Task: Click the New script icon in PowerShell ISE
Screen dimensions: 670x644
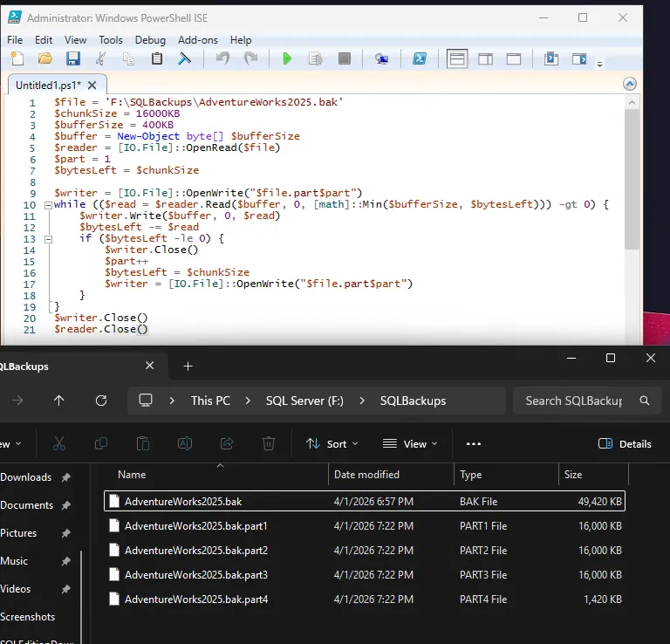Action: tap(17, 58)
